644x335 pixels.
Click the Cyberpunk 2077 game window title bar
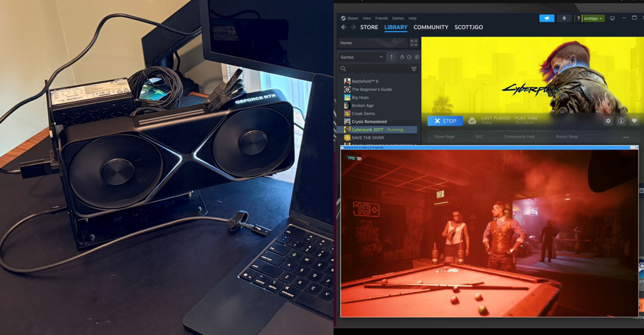pos(489,148)
